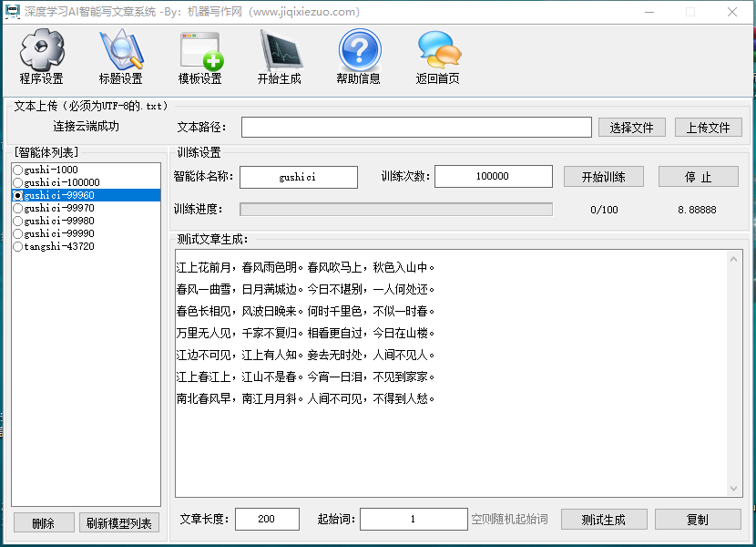Choose gushici-100000 in the model list
The width and height of the screenshot is (756, 547).
coord(18,182)
